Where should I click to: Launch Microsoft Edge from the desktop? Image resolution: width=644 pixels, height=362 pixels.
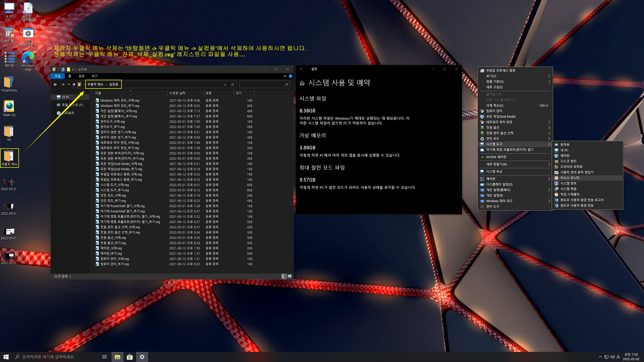28,61
